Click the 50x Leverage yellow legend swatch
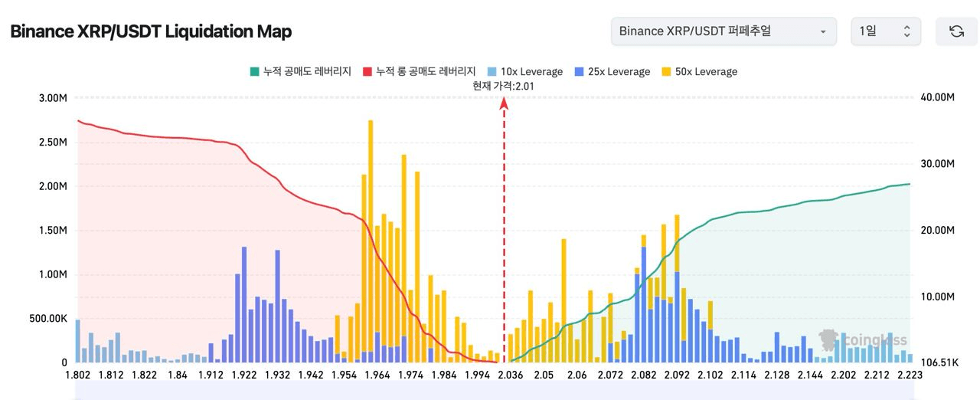Screen dimensions: 980x400 pos(666,71)
